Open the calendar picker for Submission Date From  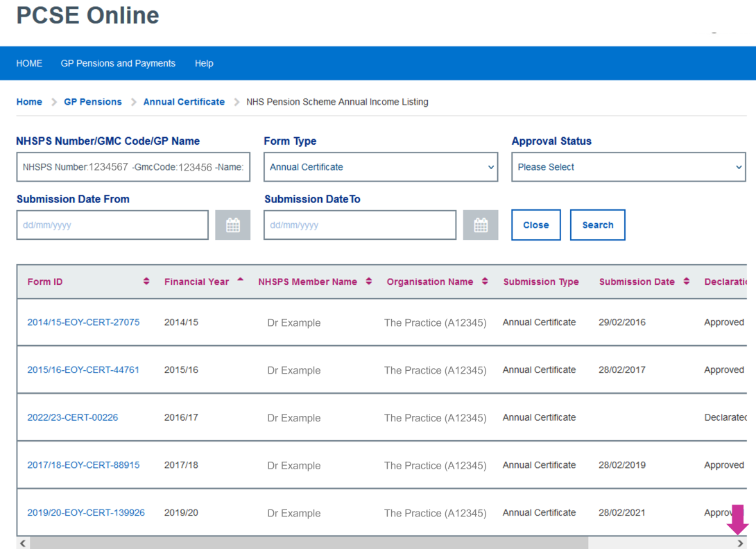tap(233, 225)
